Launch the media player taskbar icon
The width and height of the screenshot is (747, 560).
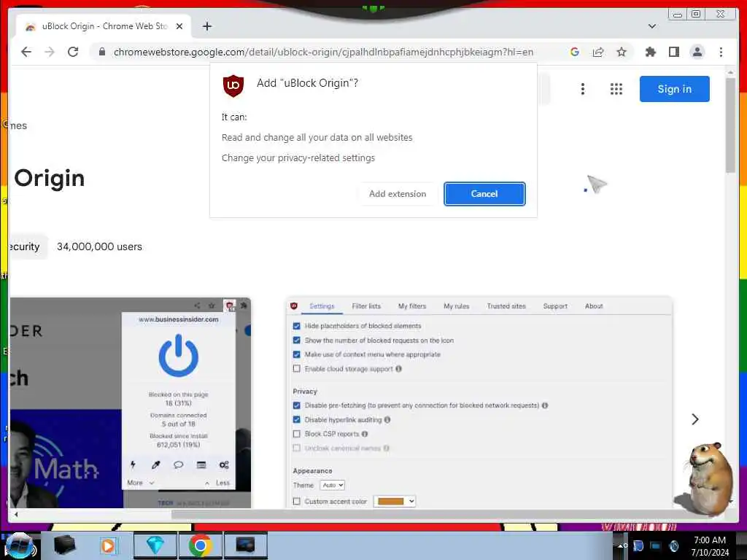point(108,545)
